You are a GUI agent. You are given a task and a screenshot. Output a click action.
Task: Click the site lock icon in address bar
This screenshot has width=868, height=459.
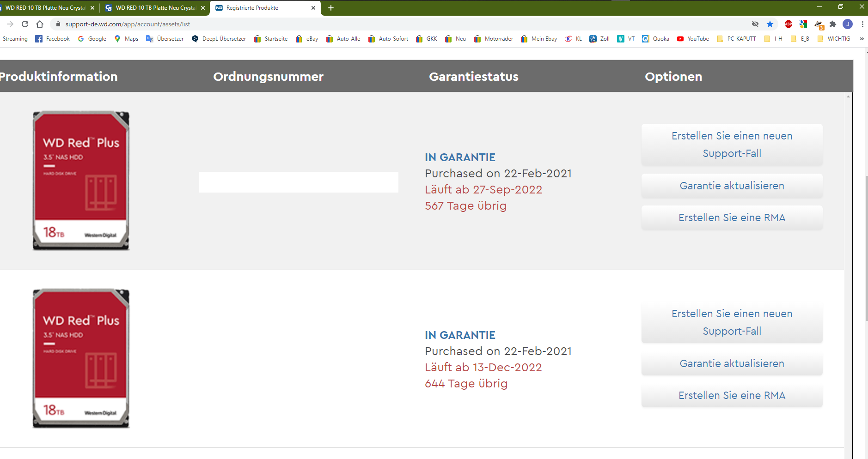58,24
